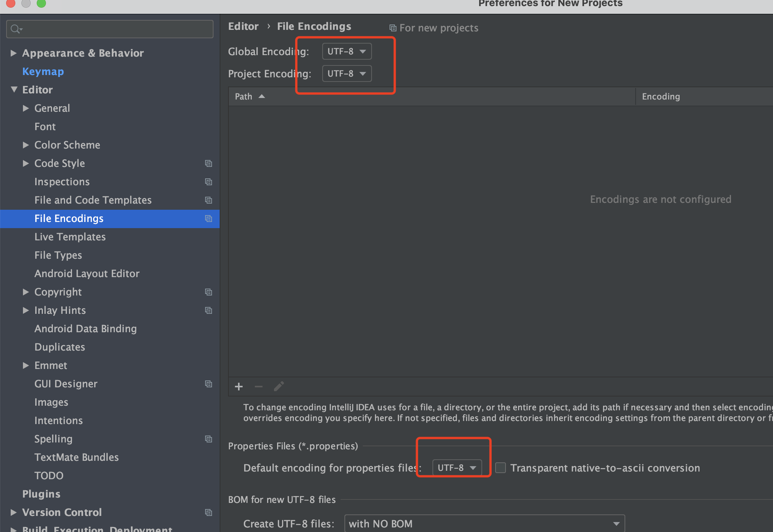The height and width of the screenshot is (532, 773).
Task: Open the properties files default encoding dropdown
Action: pyautogui.click(x=457, y=467)
